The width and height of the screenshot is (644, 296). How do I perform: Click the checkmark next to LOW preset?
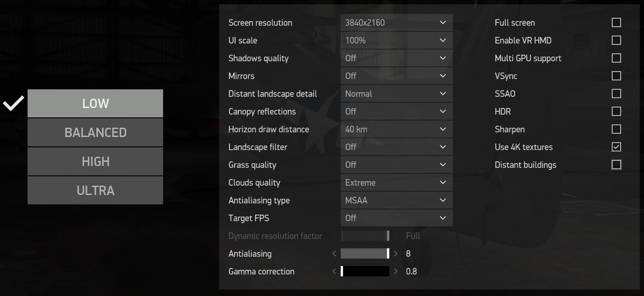pos(14,103)
